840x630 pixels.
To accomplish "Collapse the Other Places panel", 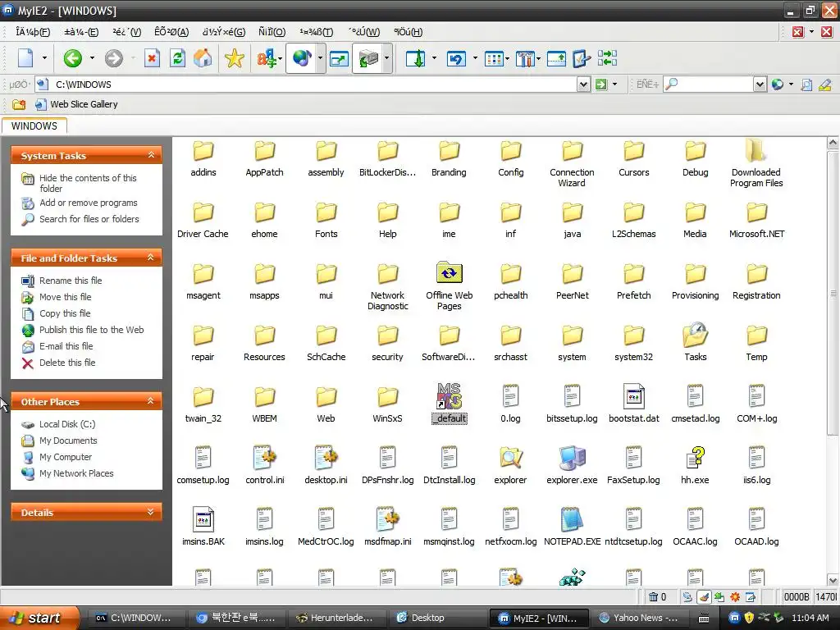I will [x=151, y=400].
